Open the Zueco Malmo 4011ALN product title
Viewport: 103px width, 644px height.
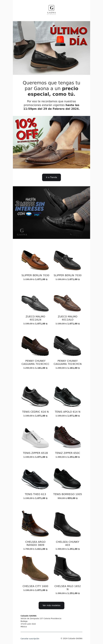pos(35,318)
